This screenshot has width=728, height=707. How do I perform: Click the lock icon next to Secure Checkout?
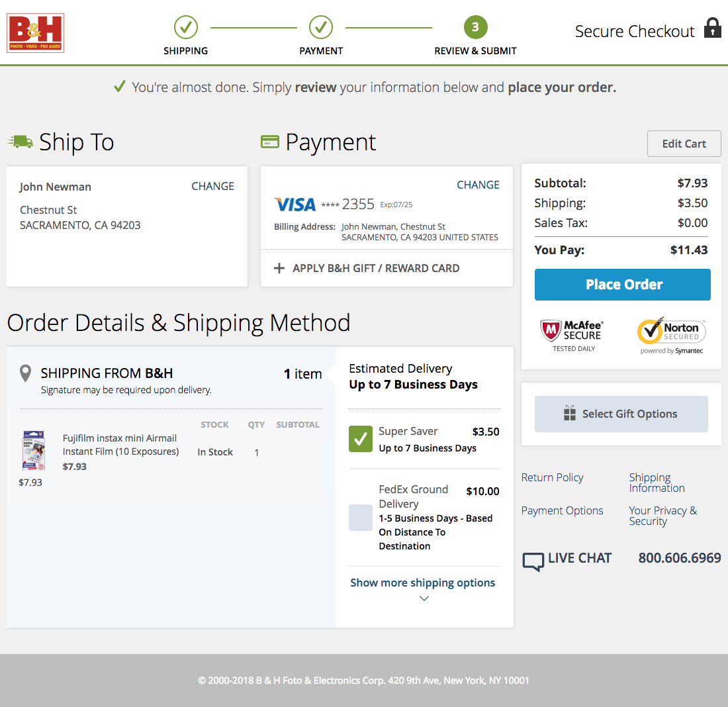pos(712,28)
